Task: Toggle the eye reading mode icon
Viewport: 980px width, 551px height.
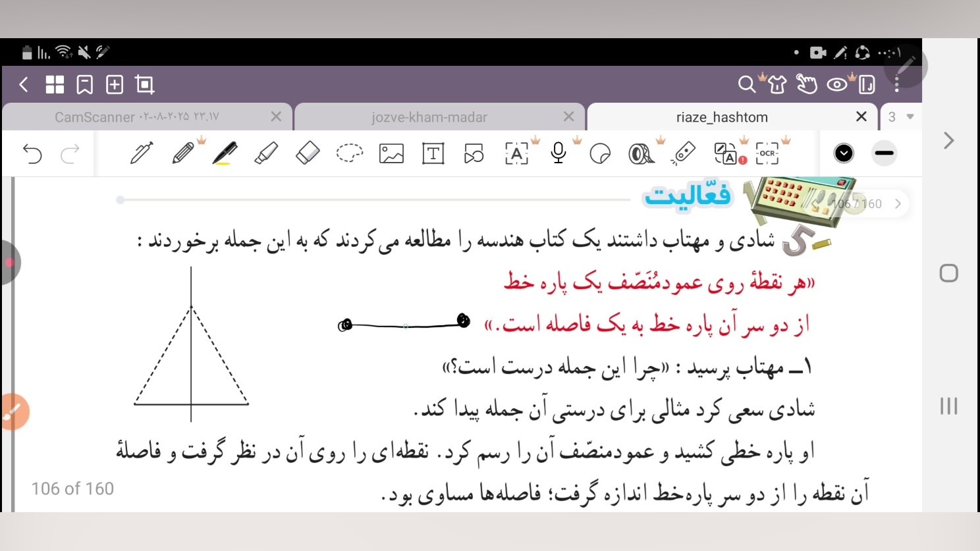Action: tap(837, 84)
